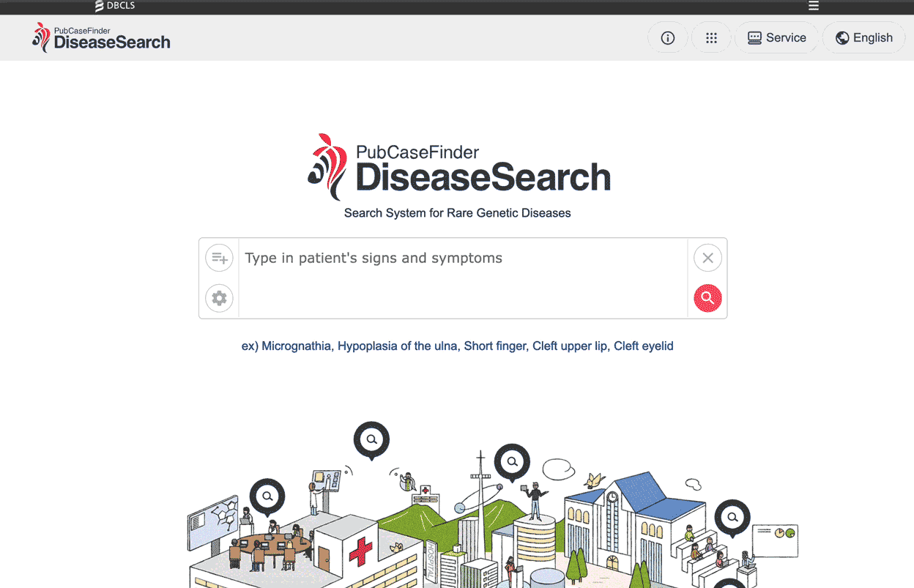
Task: Select the Cleft eyelid example term
Action: 644,346
